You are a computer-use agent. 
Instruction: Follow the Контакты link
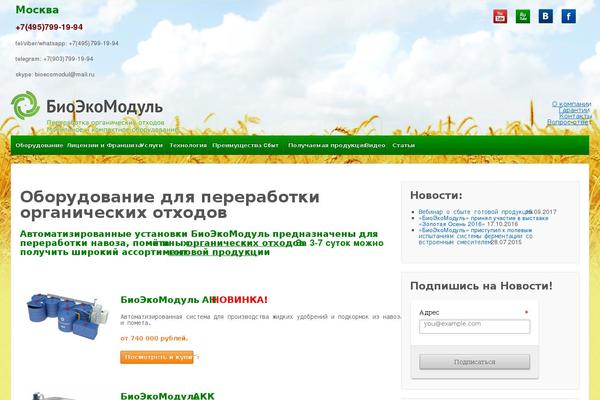(x=576, y=116)
